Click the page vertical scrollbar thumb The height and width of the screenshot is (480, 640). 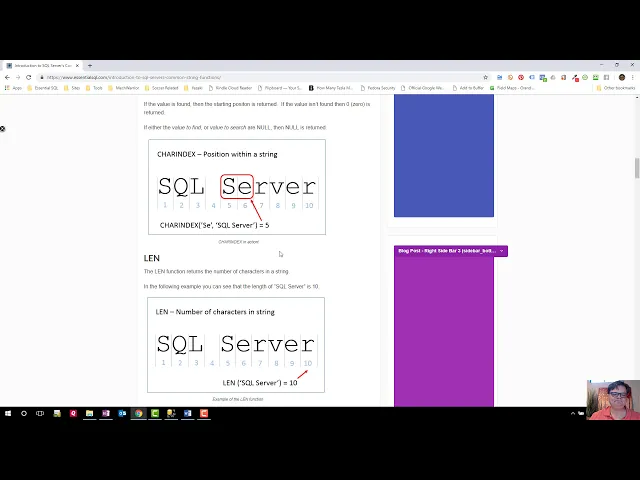[x=637, y=167]
